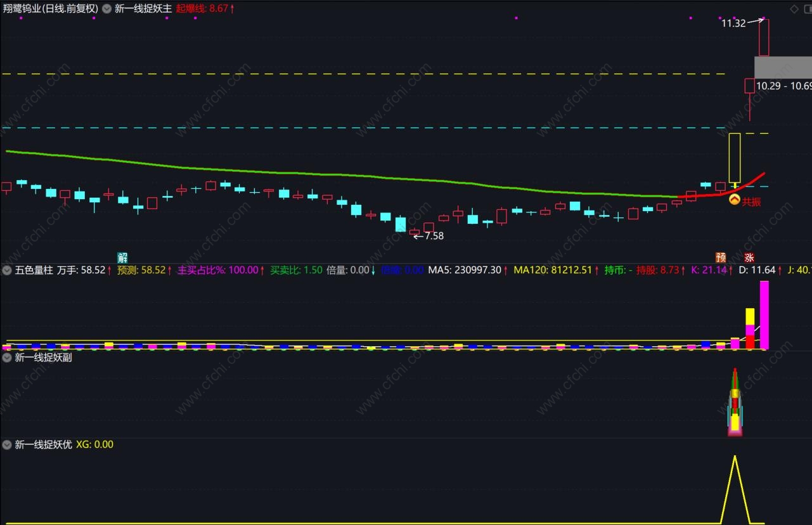This screenshot has height=525, width=812.
Task: Click the 主买占比%: 100.00 value
Action: click(x=221, y=270)
